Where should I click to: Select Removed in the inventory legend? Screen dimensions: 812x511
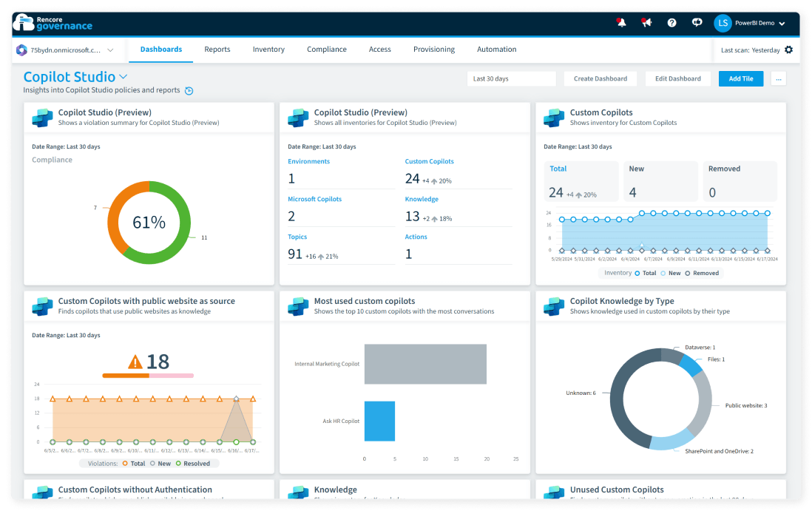[702, 273]
